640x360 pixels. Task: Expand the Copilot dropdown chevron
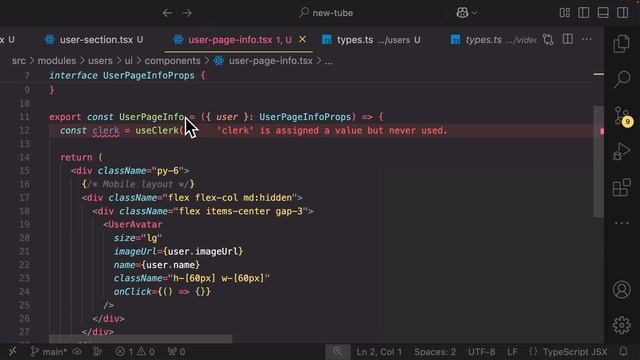coord(475,13)
